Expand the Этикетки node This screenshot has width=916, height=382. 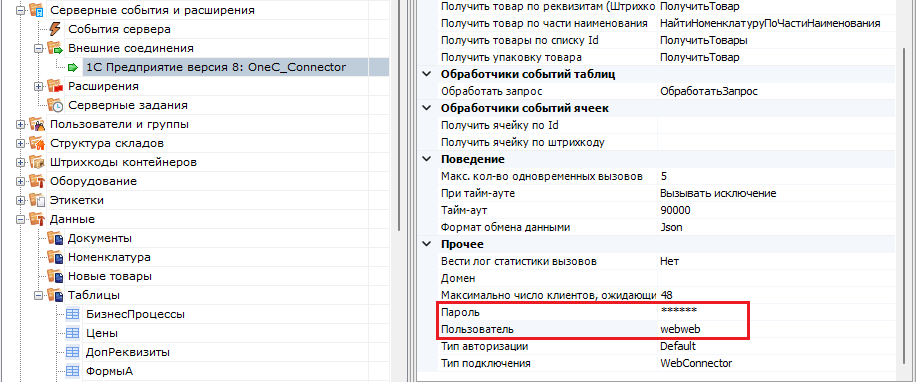[21, 200]
